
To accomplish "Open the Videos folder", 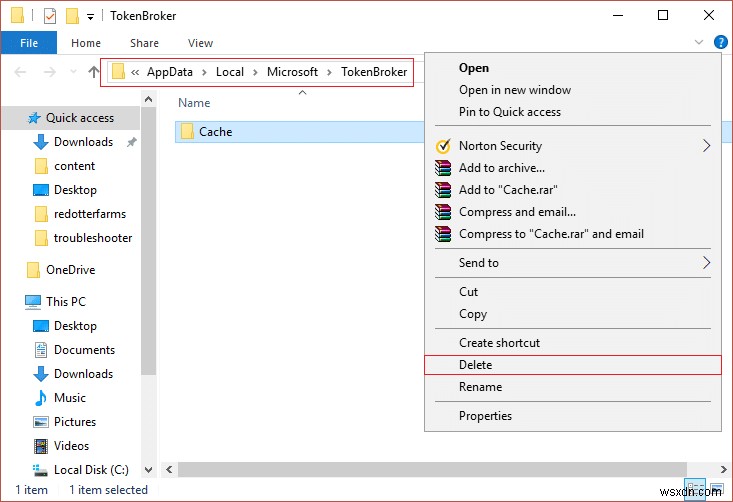I will point(71,446).
